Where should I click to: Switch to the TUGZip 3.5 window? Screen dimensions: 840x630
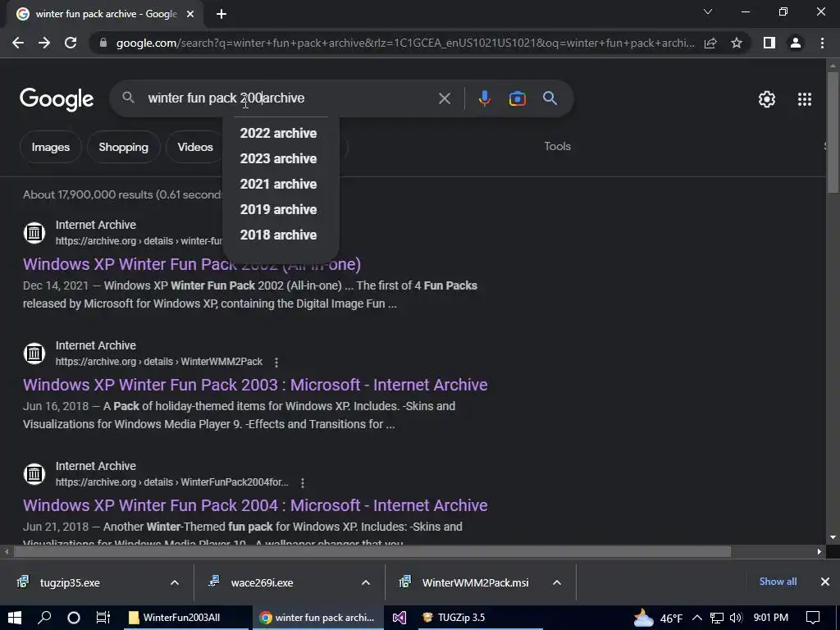coord(479,618)
